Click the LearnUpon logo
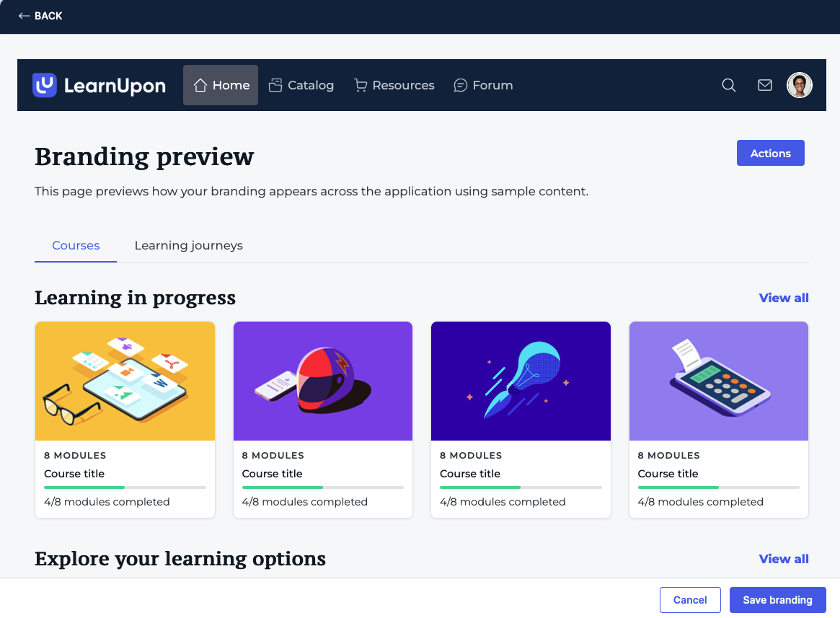 99,85
